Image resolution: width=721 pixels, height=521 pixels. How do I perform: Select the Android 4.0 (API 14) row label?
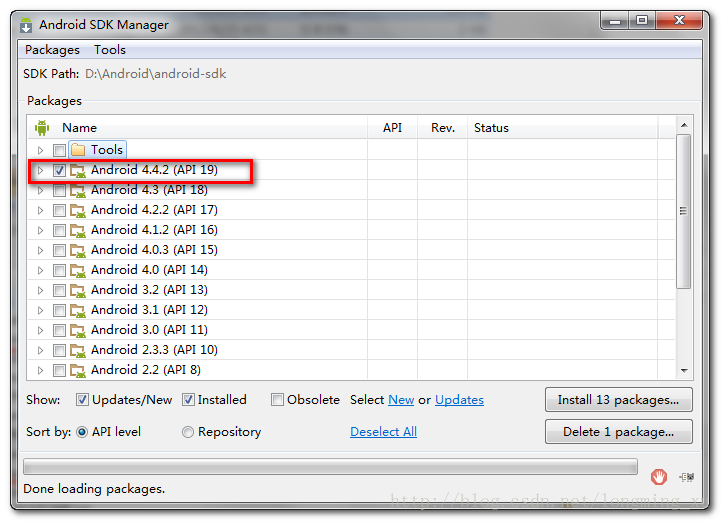(149, 270)
